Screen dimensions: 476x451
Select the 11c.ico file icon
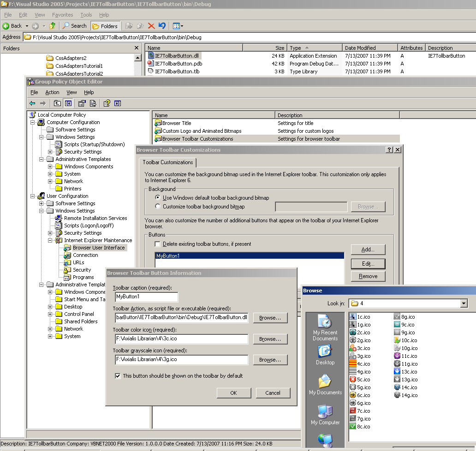point(397,356)
